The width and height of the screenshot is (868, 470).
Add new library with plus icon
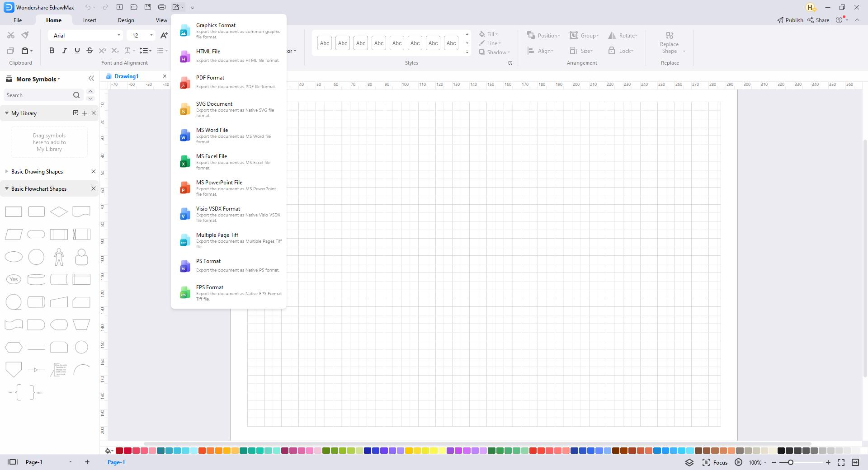point(85,113)
